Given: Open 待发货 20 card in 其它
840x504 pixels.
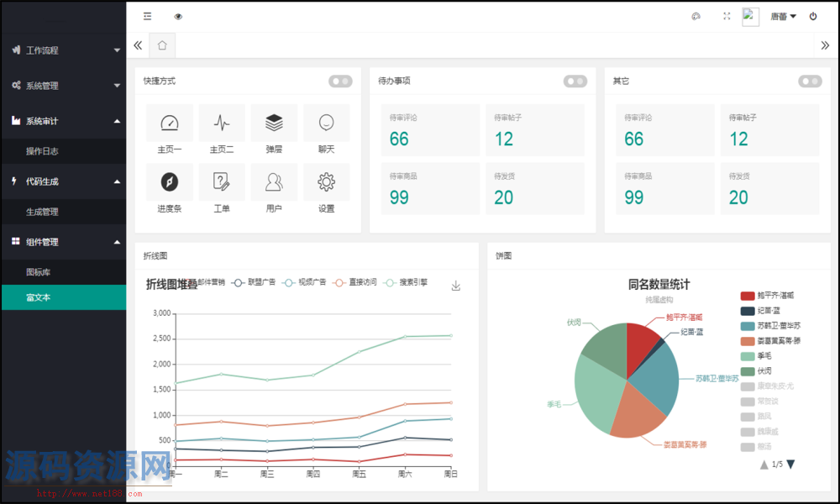Looking at the screenshot, I should 769,188.
